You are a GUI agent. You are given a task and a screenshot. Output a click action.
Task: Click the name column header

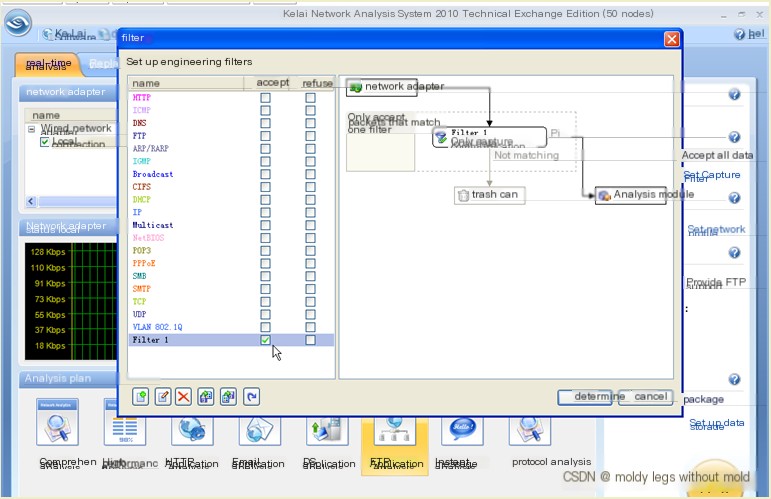click(x=186, y=83)
